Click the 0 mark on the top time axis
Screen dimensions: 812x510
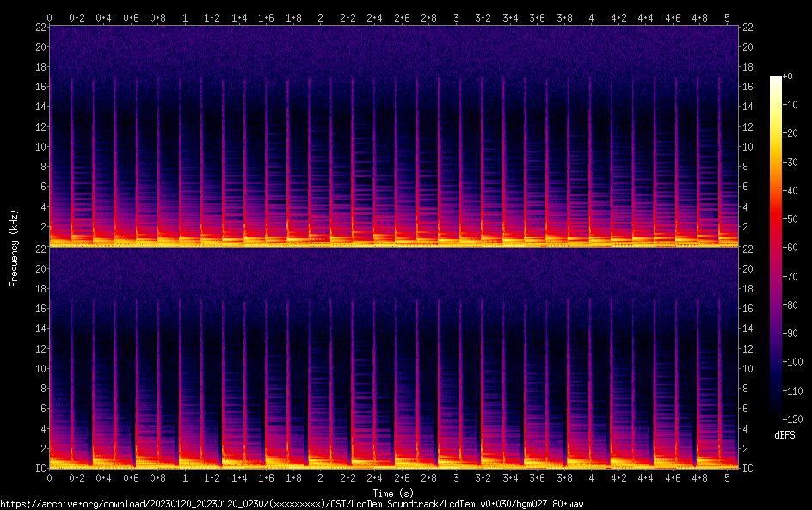click(x=50, y=17)
